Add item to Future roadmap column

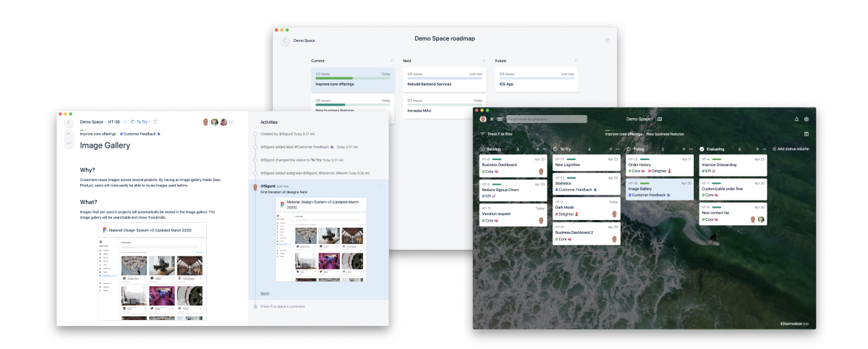576,61
